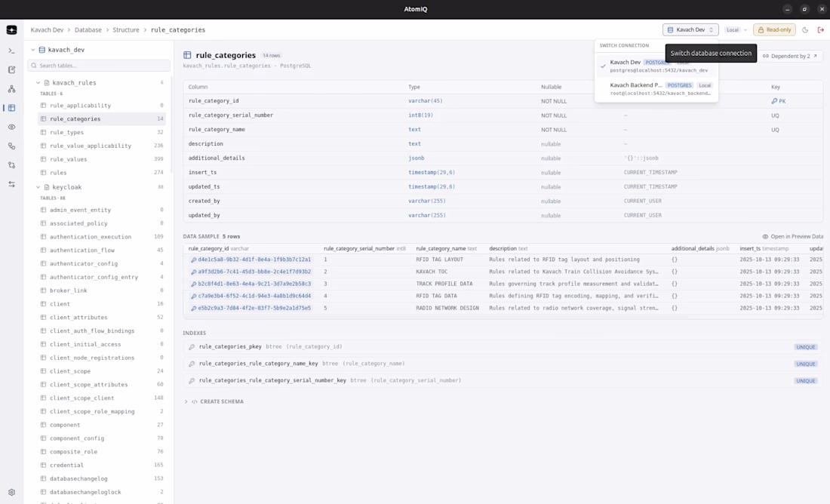Click the Dependent by 2 button
Screen dimensions: 830x504
(x=790, y=56)
